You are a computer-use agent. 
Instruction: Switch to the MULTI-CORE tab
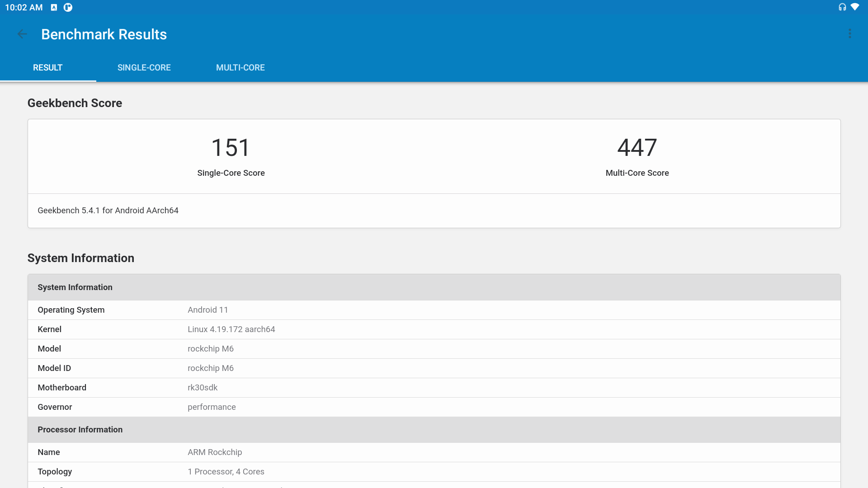point(241,68)
